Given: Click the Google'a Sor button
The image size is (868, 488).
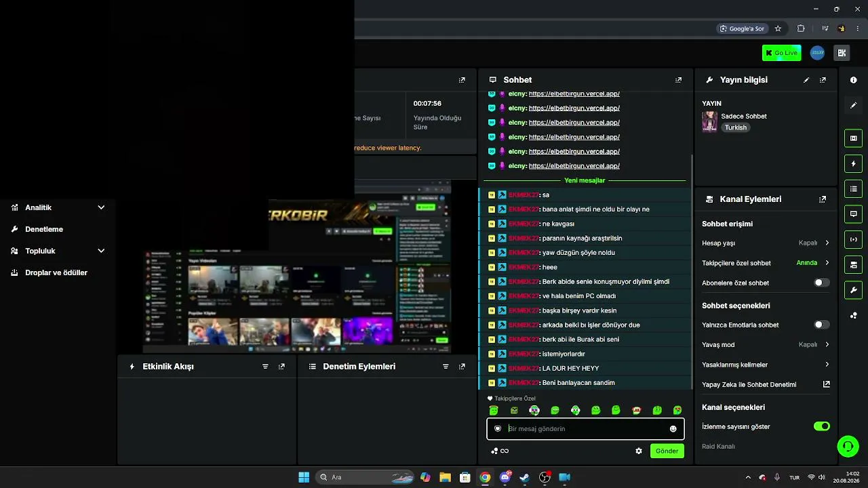Looking at the screenshot, I should tap(743, 28).
